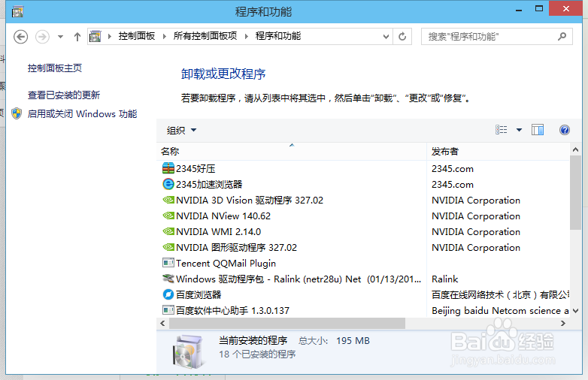The width and height of the screenshot is (588, 380).
Task: Click the vertical scrollbar thumb
Action: pyautogui.click(x=575, y=192)
